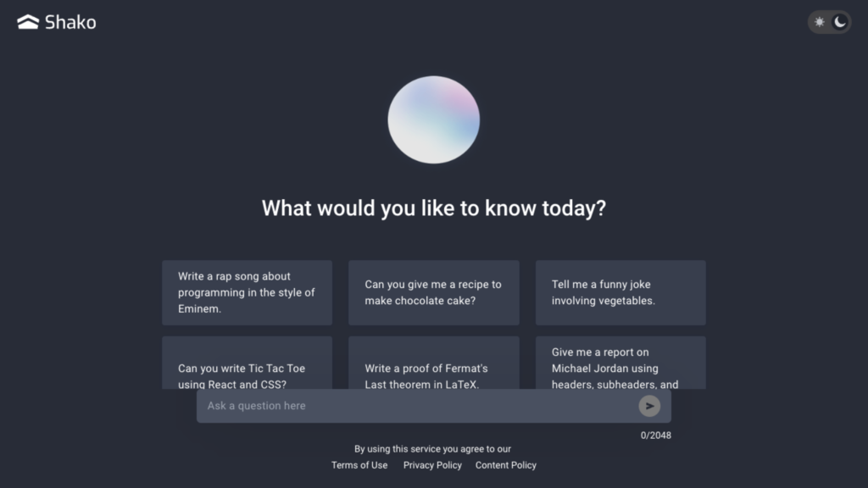
Task: Choose the chocolate cake recipe prompt
Action: [434, 292]
